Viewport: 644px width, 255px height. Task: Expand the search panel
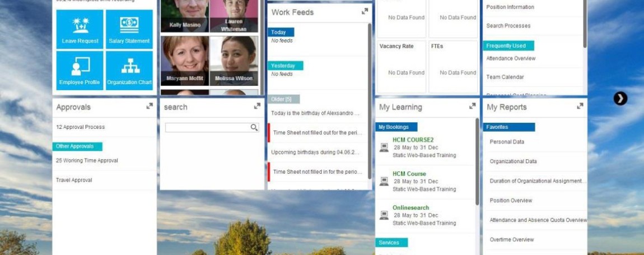pyautogui.click(x=257, y=106)
